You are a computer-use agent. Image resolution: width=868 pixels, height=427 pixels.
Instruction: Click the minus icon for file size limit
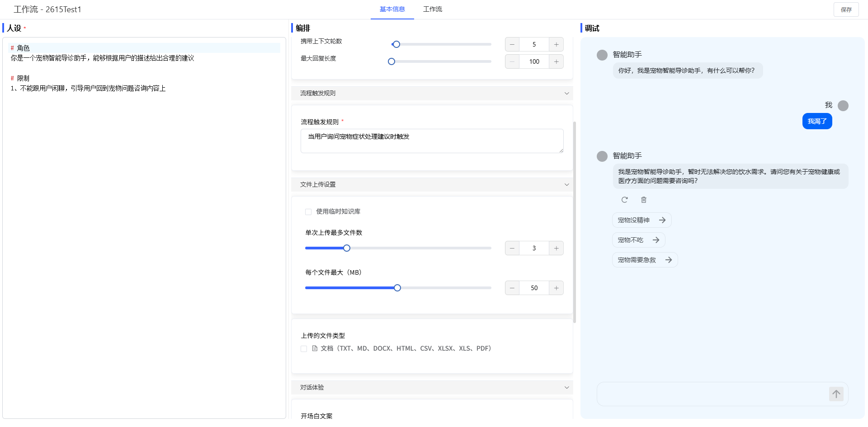[x=512, y=288]
